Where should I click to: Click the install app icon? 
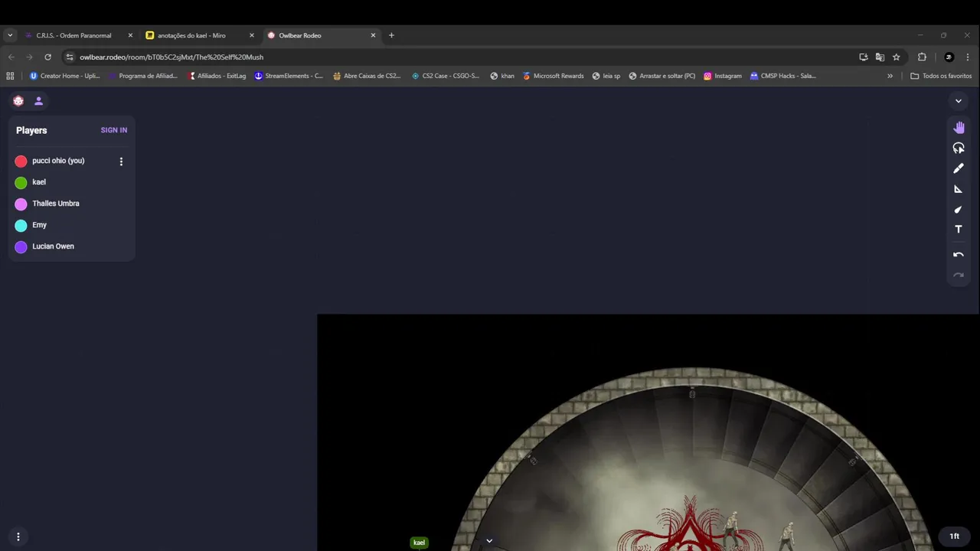pyautogui.click(x=864, y=57)
